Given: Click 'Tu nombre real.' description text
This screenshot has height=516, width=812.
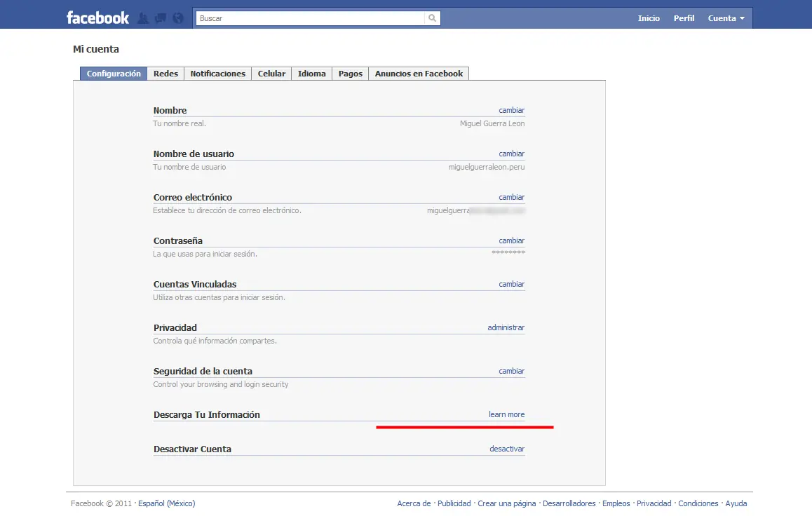Looking at the screenshot, I should tap(180, 123).
